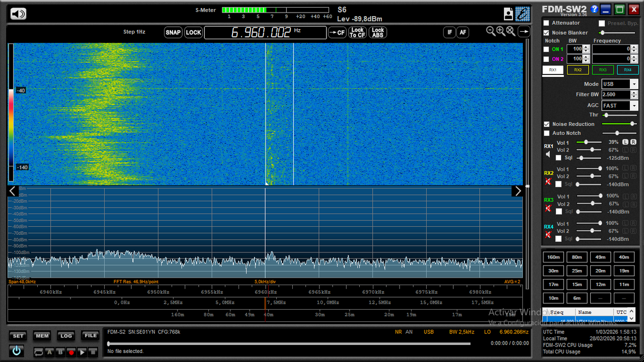Pan the spectrum left with the arrow
This screenshot has width=644, height=362.
13,191
